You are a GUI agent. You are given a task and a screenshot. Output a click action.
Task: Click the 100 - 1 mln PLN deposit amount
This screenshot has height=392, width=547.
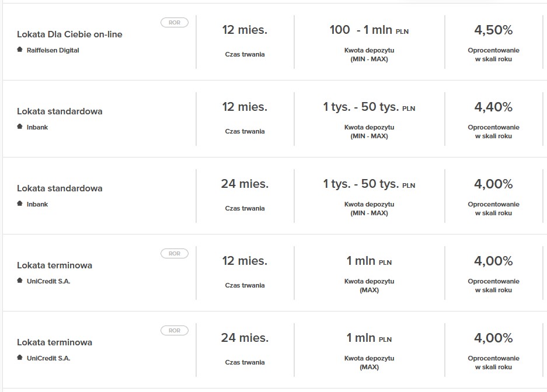pos(369,30)
